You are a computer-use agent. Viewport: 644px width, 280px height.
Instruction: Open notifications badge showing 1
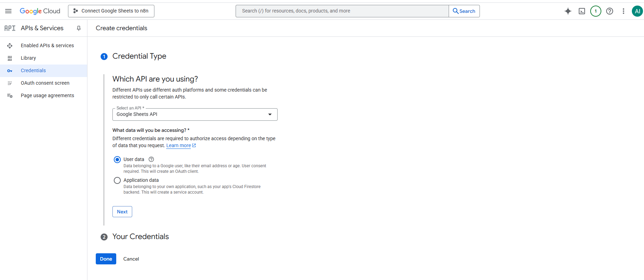(596, 11)
